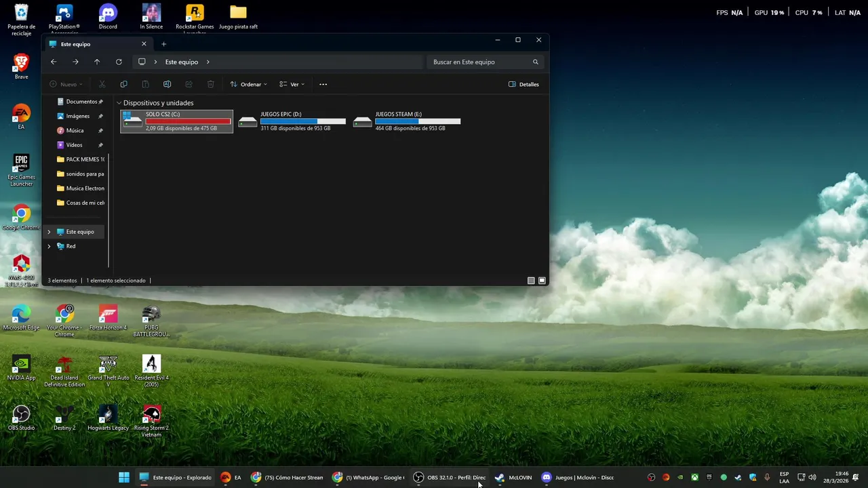Switch to large icons view in status bar

[542, 281]
